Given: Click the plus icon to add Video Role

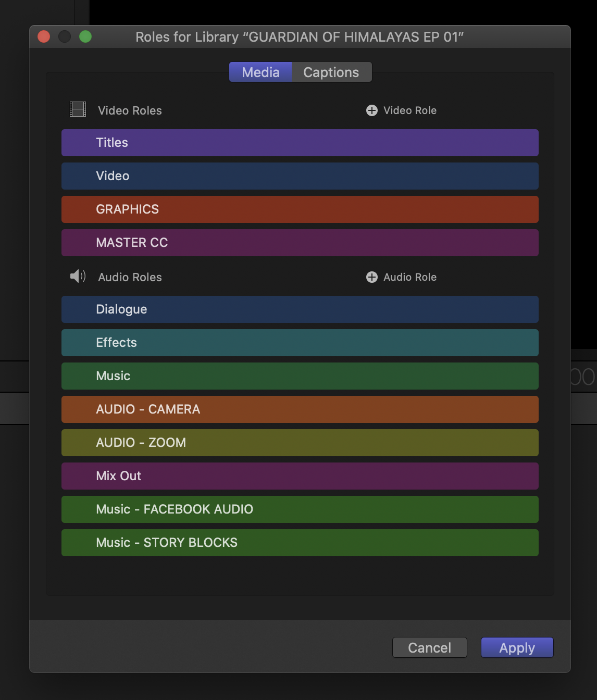Looking at the screenshot, I should [x=371, y=110].
